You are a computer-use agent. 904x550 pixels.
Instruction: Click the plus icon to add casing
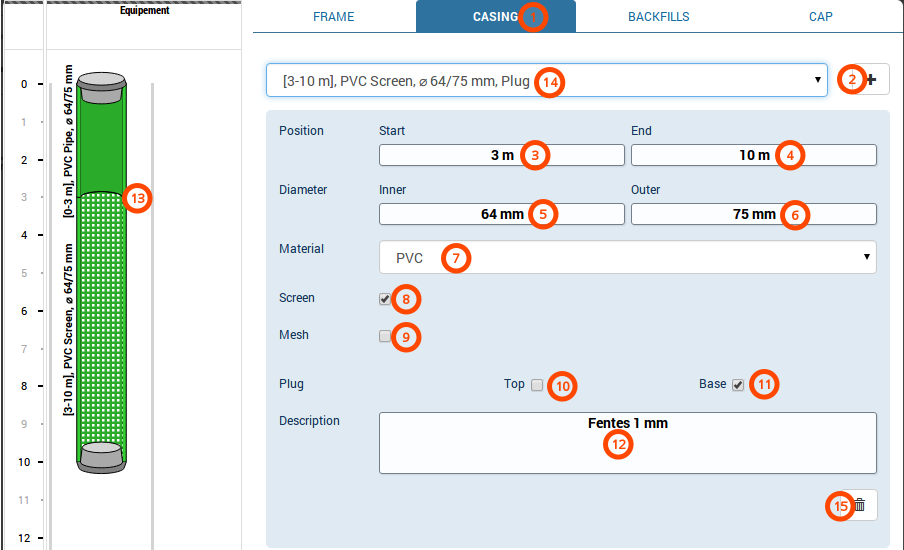[x=872, y=80]
